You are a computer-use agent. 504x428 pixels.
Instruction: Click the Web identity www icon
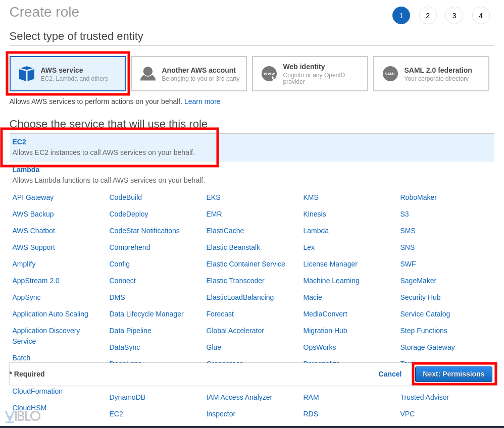(269, 74)
